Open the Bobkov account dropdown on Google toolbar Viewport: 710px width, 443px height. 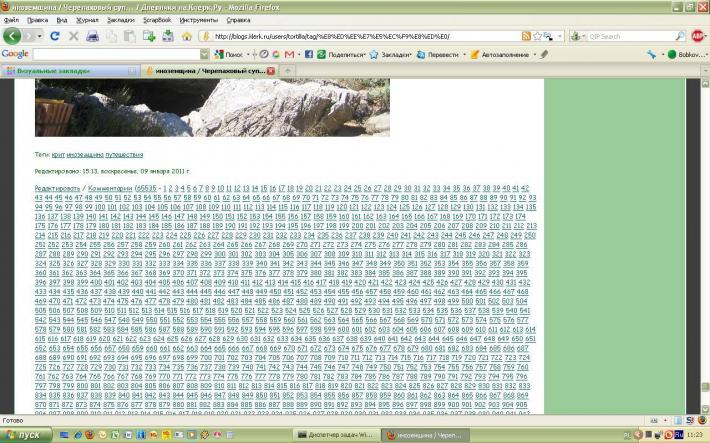pos(687,54)
